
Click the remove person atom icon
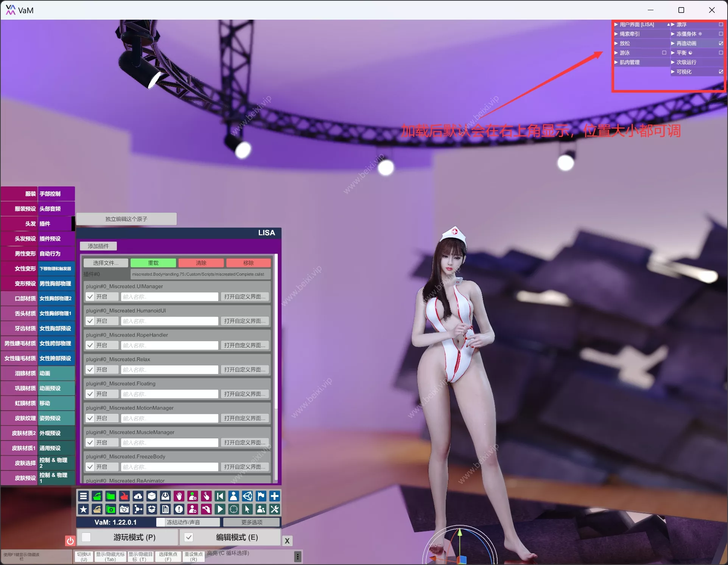pos(193,509)
